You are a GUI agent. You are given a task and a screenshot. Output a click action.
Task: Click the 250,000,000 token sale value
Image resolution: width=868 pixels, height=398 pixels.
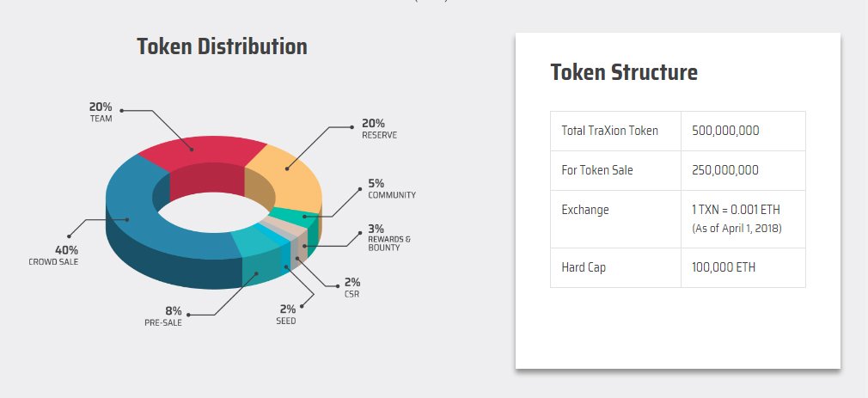point(725,170)
